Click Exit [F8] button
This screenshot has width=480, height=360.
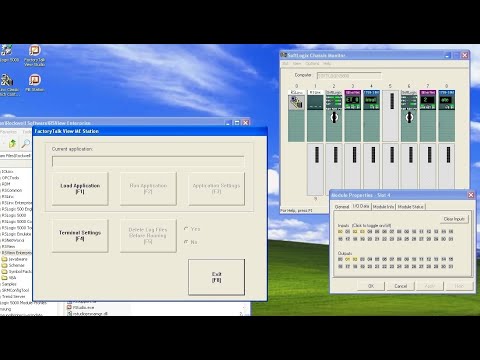click(217, 277)
